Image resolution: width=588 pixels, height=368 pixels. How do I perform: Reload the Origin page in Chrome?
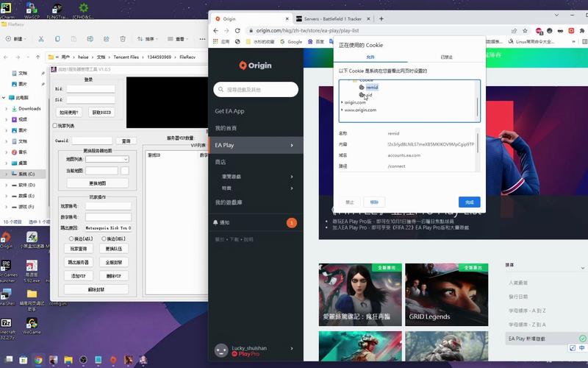click(237, 30)
